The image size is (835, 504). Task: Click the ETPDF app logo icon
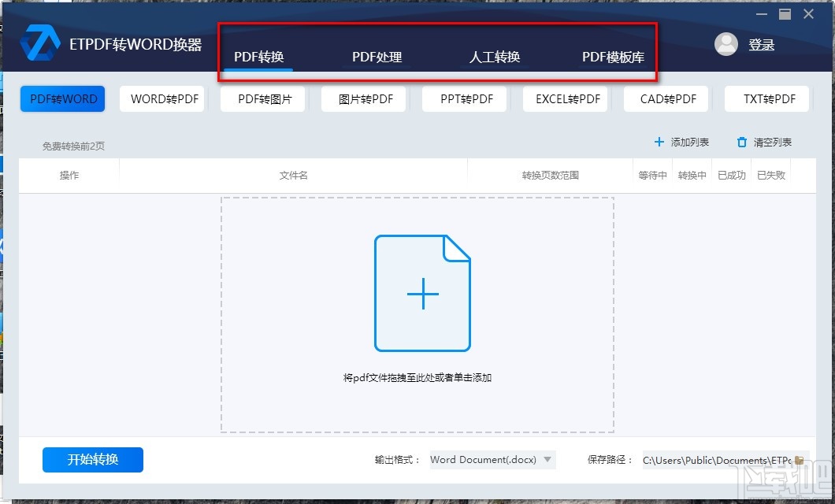[x=40, y=43]
